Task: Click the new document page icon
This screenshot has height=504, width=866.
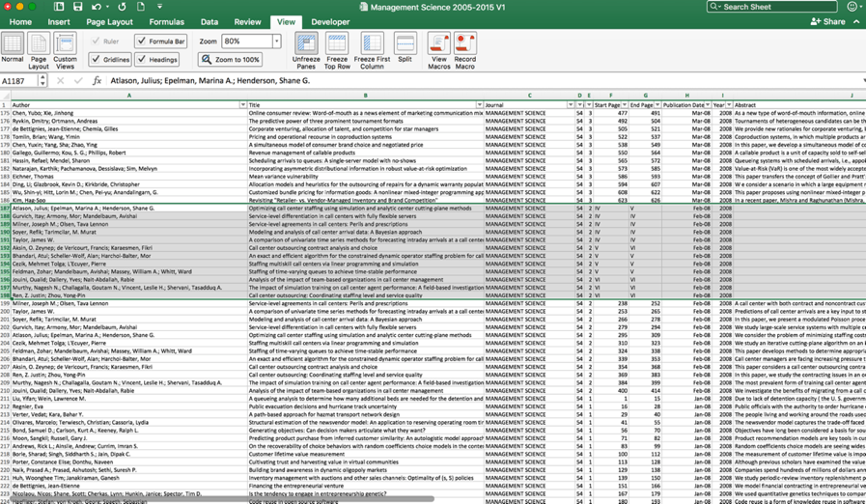Action: (141, 7)
